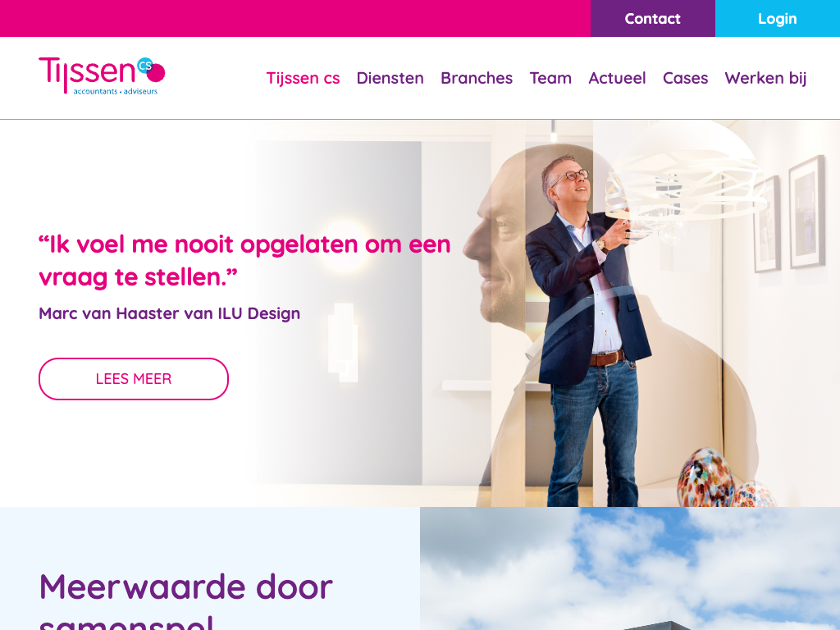840x630 pixels.
Task: Click the cloudy sky building image
Action: pos(630,568)
